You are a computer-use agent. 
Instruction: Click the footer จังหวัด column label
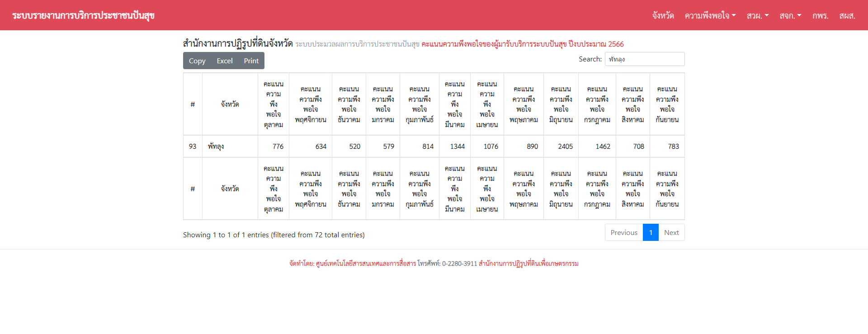pos(230,188)
